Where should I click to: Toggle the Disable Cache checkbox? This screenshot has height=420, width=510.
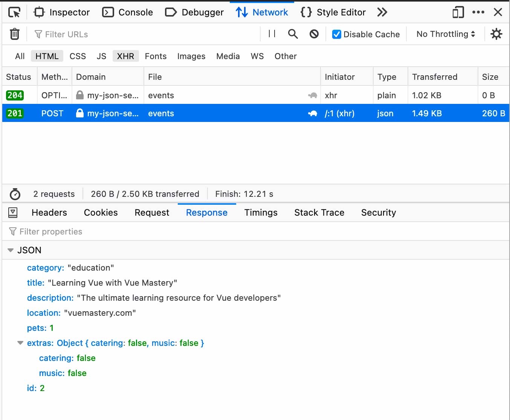point(337,34)
